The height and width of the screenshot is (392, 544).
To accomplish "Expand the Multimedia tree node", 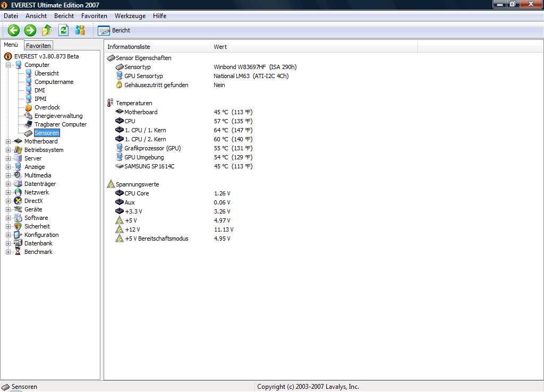I will coord(8,175).
